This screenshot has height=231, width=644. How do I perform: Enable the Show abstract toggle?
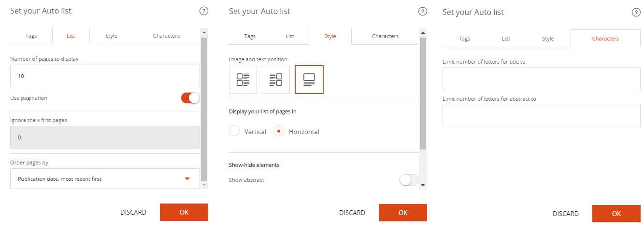(x=409, y=180)
